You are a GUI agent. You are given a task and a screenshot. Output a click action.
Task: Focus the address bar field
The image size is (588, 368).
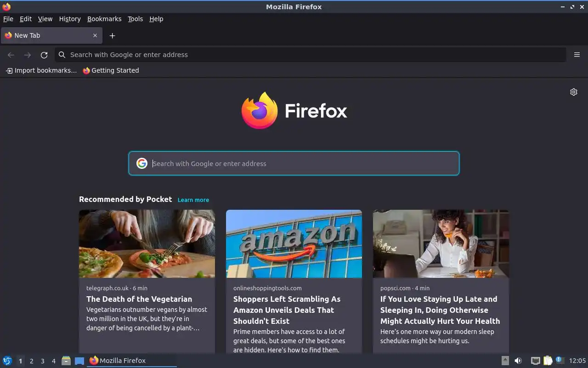(x=310, y=55)
